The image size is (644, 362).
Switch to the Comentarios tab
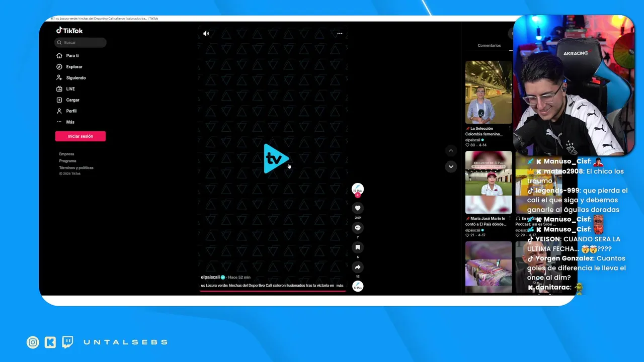pos(489,45)
